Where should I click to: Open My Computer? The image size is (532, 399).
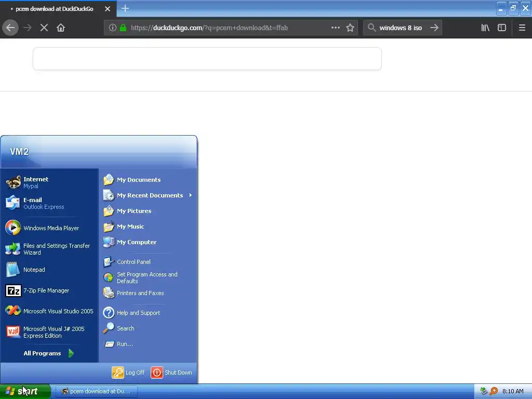[148, 242]
